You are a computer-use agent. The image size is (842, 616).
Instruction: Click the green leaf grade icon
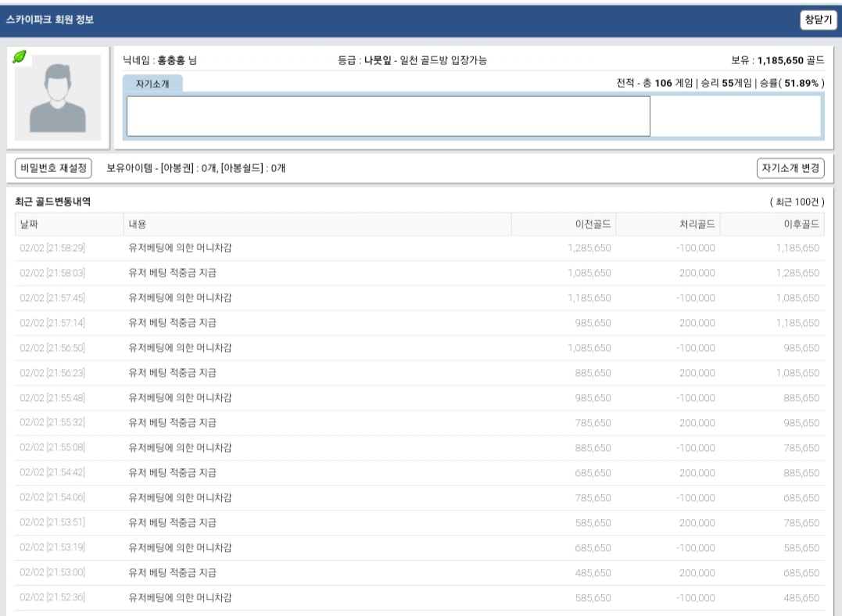(x=20, y=57)
